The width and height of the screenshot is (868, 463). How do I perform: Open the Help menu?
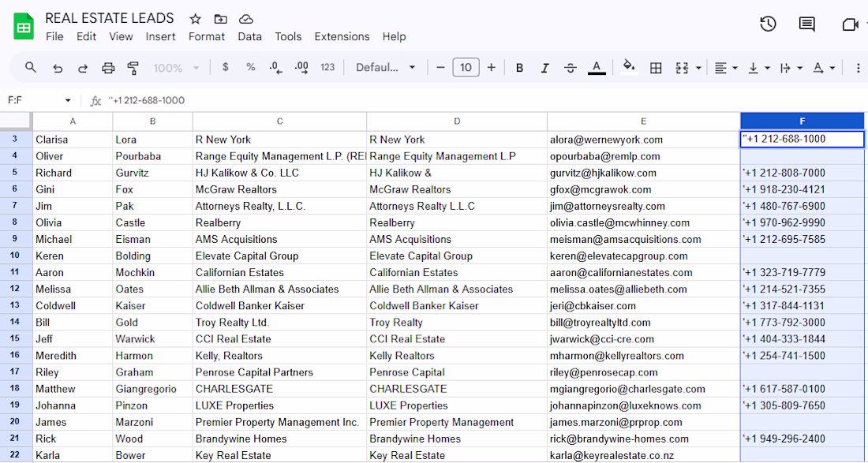pyautogui.click(x=394, y=36)
